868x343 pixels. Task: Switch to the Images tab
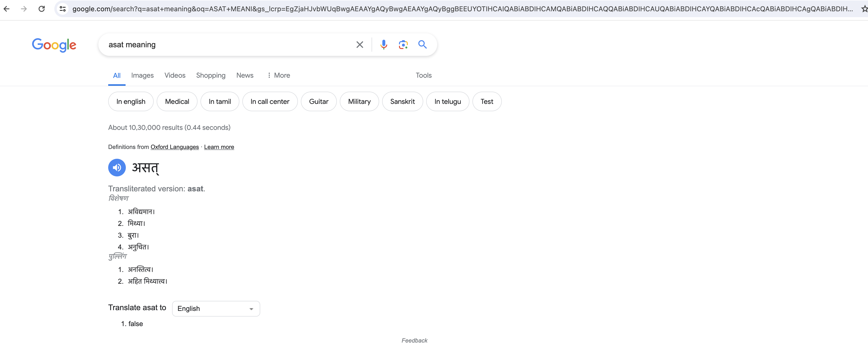(x=142, y=75)
